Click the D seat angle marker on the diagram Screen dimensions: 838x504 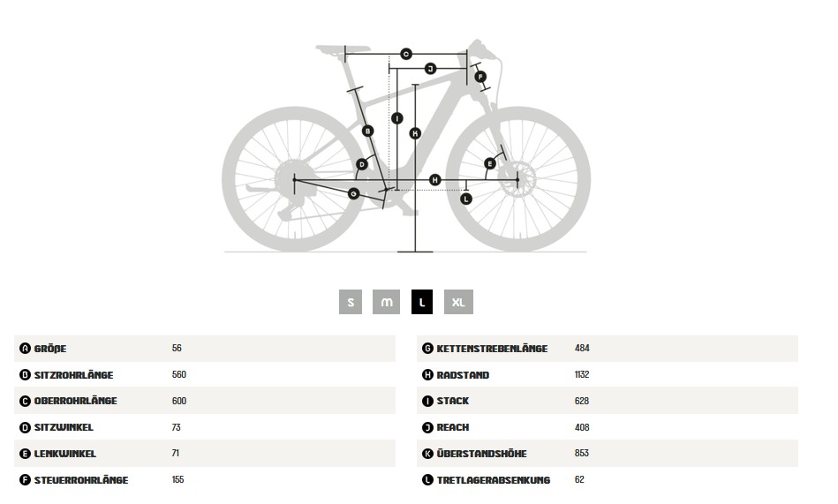pyautogui.click(x=362, y=164)
